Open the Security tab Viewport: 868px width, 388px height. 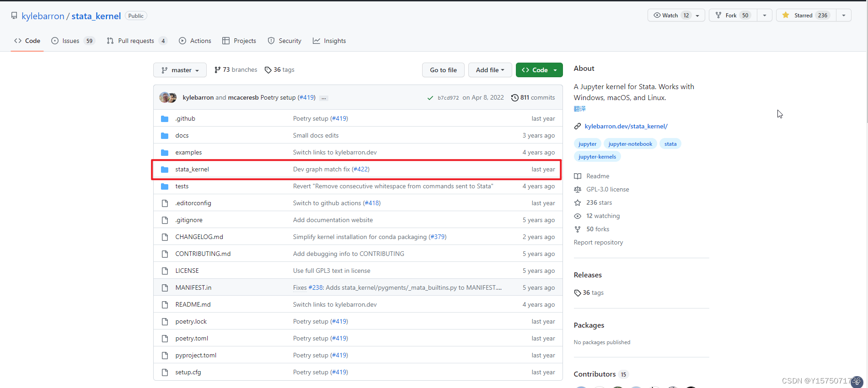coord(284,41)
